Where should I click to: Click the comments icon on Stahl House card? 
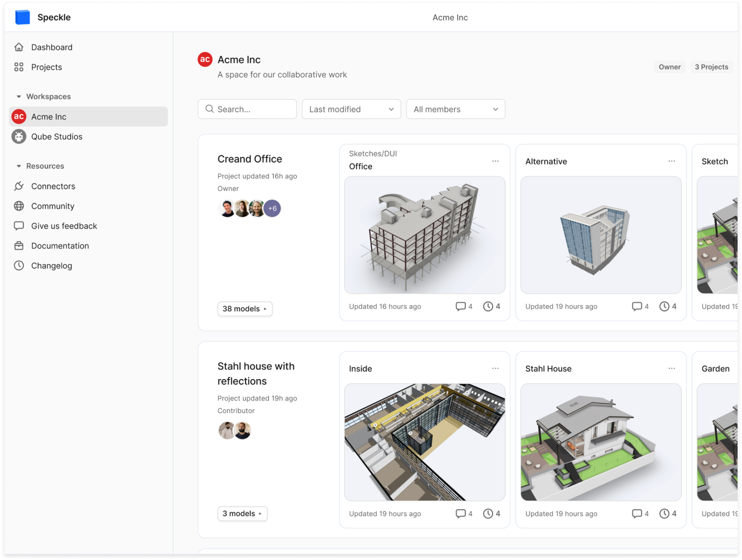[x=637, y=514]
